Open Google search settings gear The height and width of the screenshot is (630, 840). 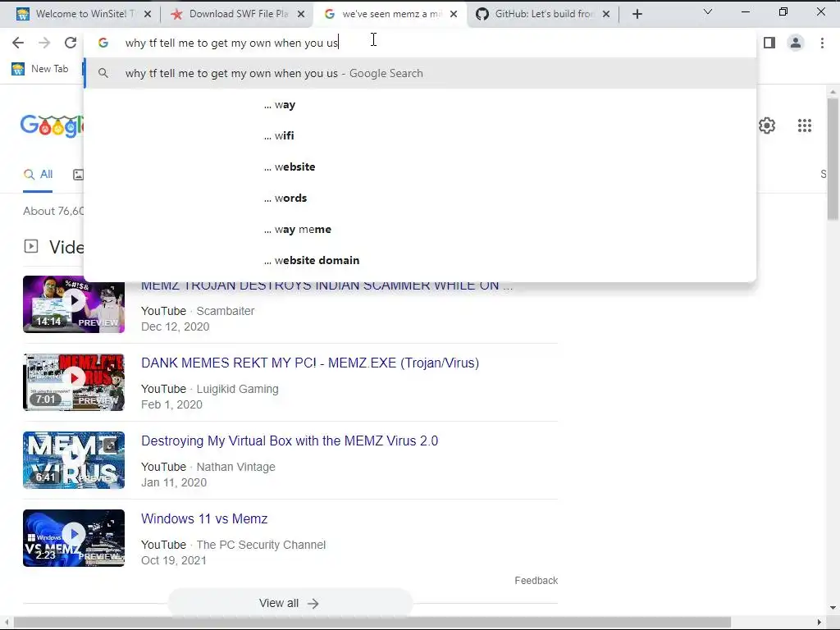[767, 126]
